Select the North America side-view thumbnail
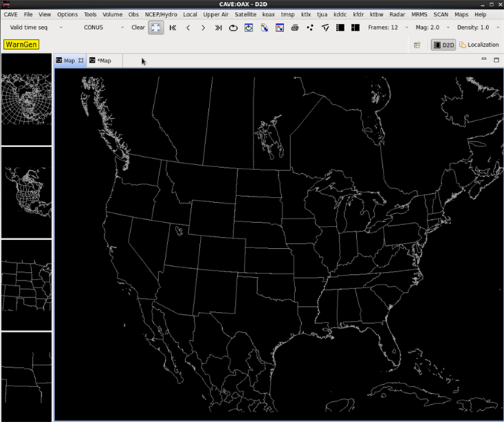504x422 pixels. (x=26, y=192)
